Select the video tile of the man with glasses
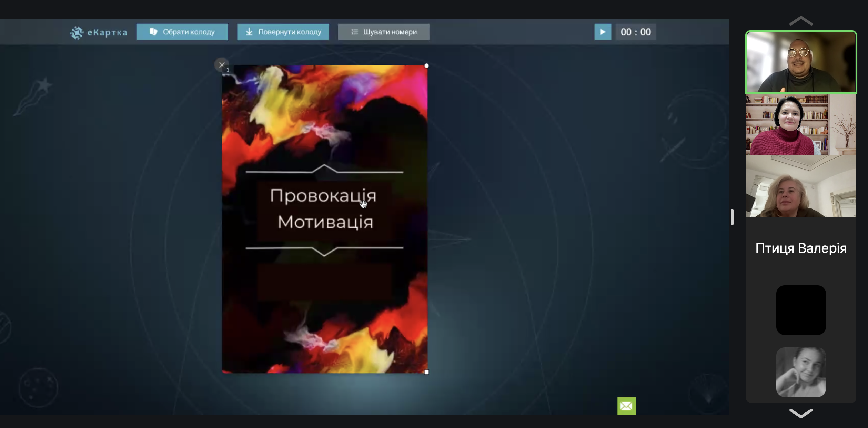 [x=801, y=62]
